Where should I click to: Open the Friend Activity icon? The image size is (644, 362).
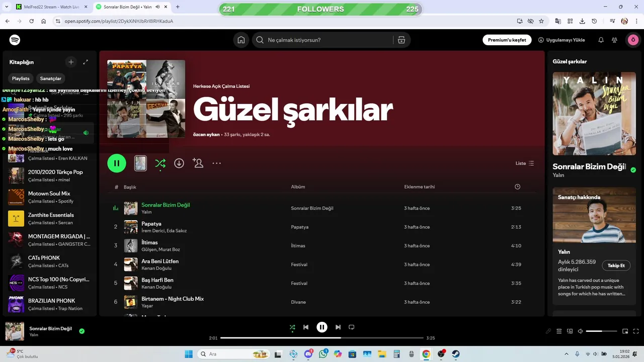614,40
